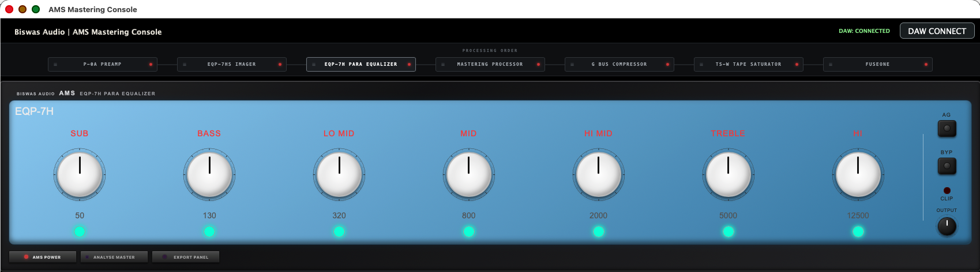This screenshot has width=980, height=272.
Task: Click the DAW: CONNECTED status text
Action: click(x=864, y=31)
